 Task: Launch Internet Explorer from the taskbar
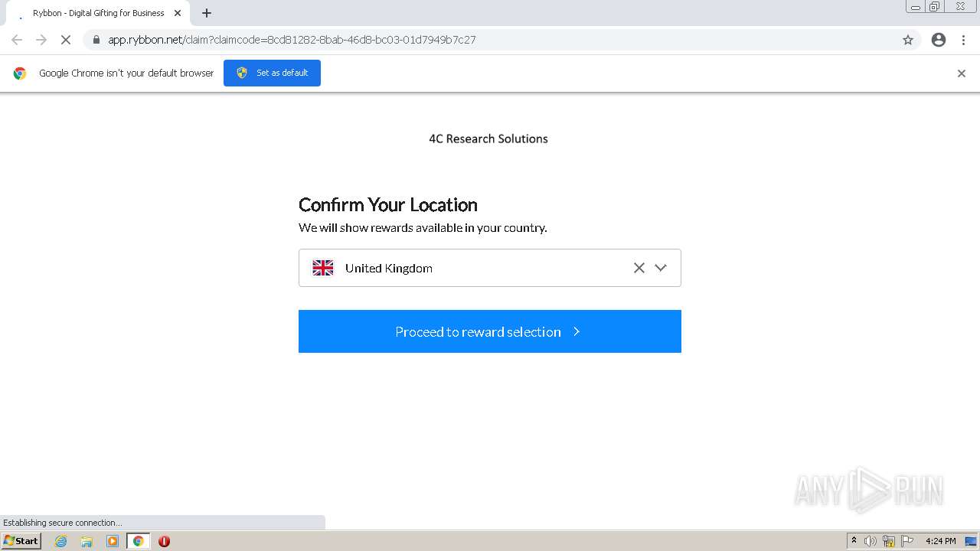tap(60, 541)
